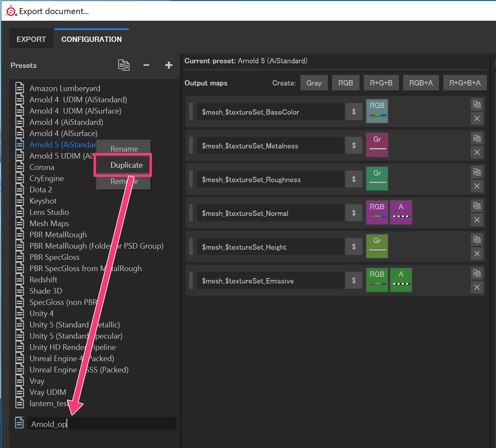Click the duplicate icon on Roughness map row
496x448 pixels.
477,172
